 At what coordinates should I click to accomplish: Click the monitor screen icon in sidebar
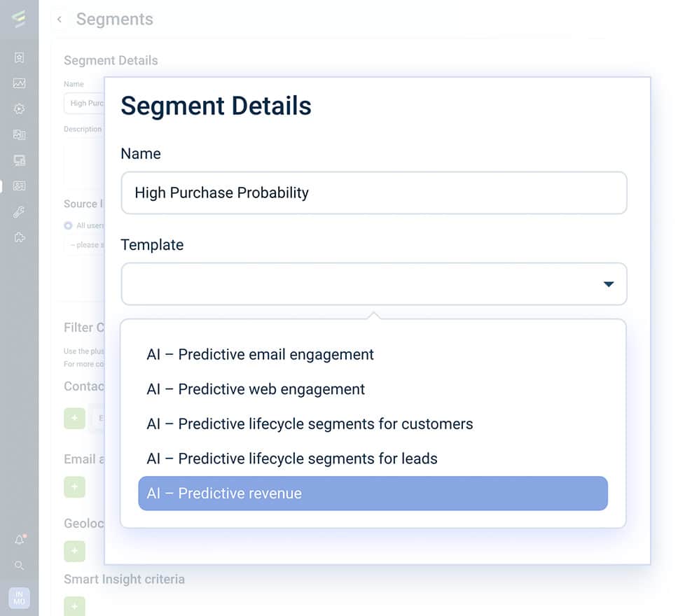click(19, 160)
